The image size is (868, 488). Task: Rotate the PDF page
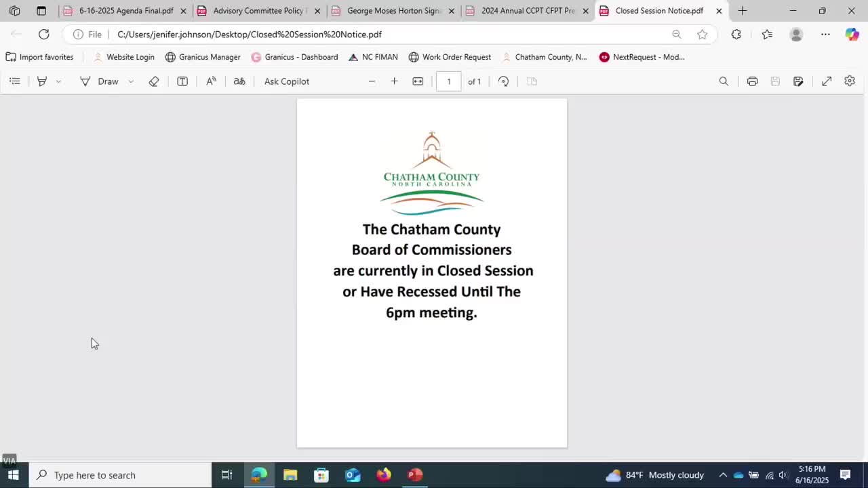503,81
